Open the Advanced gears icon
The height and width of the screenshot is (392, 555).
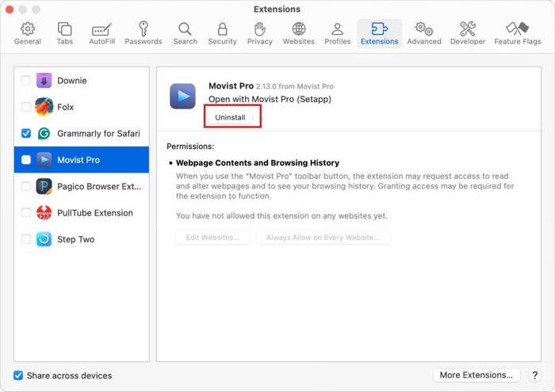coord(424,29)
